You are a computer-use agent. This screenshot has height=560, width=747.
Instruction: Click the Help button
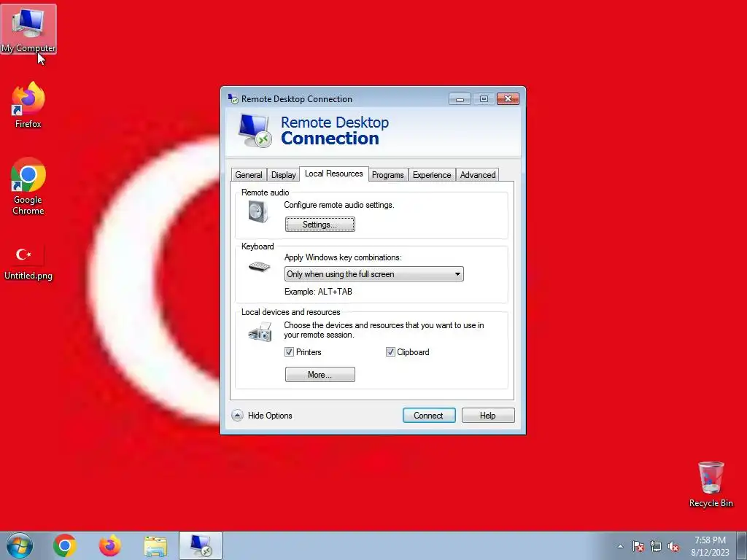(488, 415)
